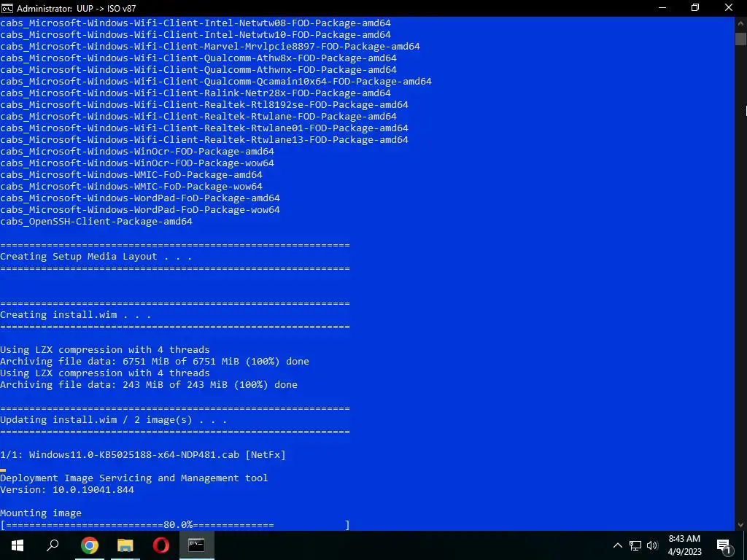Click the vertical scrollbar thumb
The image size is (747, 560).
[740, 39]
